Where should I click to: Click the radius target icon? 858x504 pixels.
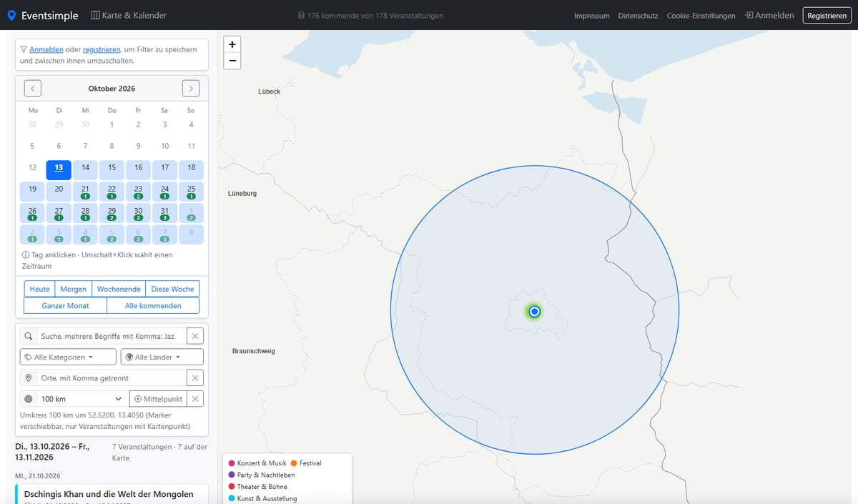point(29,398)
